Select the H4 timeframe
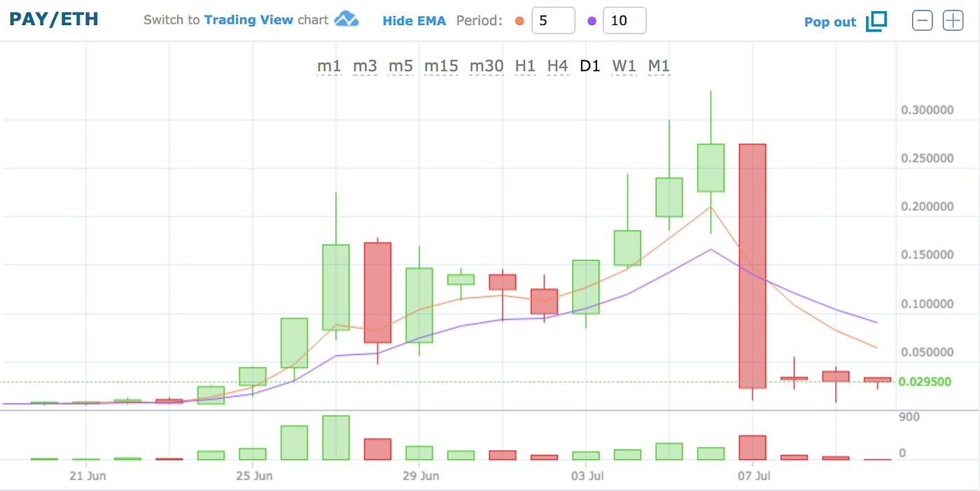Image resolution: width=980 pixels, height=491 pixels. (x=557, y=66)
